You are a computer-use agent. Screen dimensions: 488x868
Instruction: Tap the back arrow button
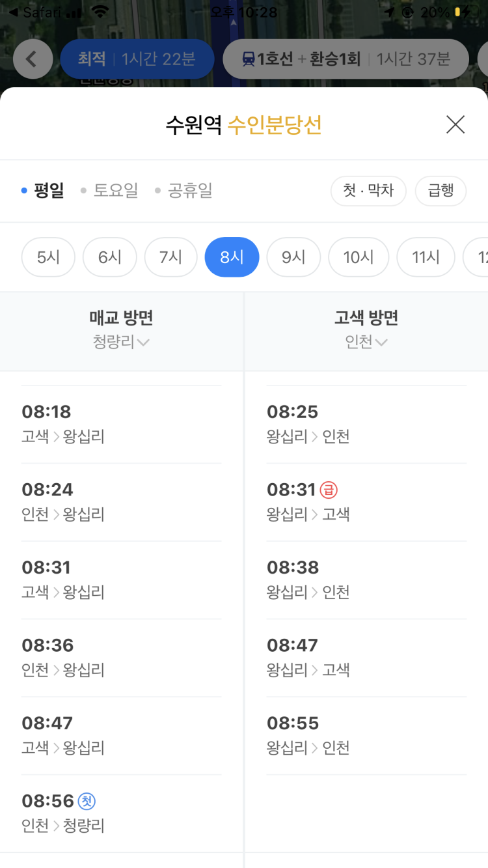pos(32,59)
